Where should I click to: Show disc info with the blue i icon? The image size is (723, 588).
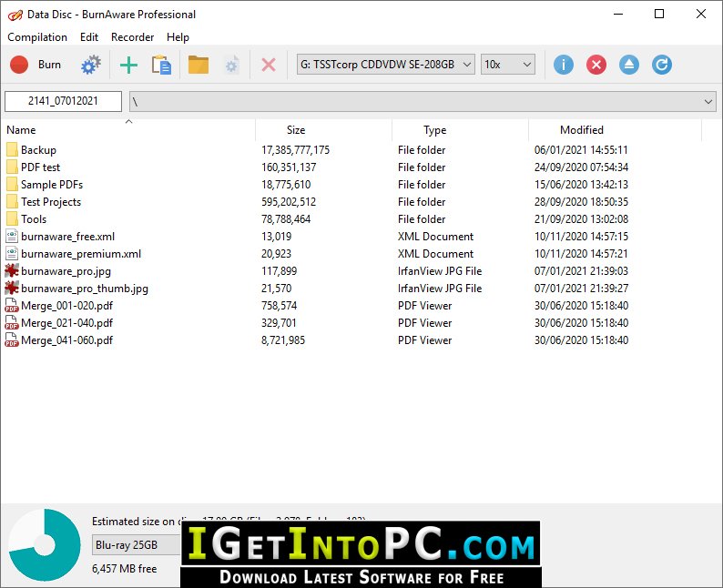(x=564, y=65)
